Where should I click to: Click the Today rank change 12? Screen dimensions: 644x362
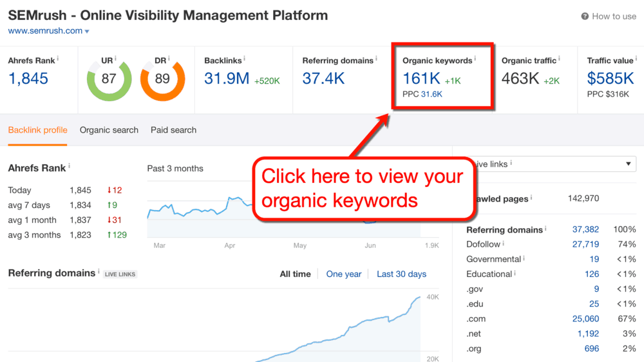[115, 190]
